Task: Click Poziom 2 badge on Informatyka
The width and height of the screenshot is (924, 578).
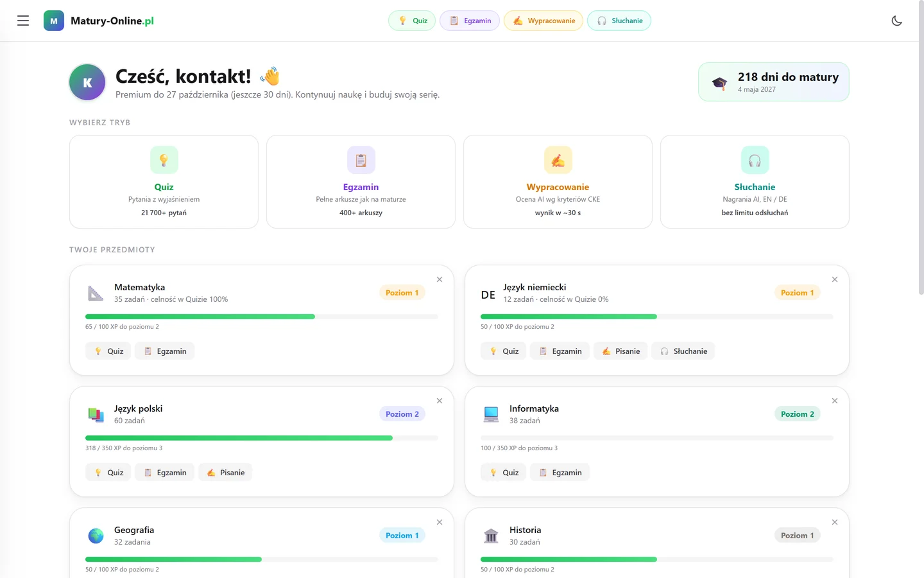Action: click(x=797, y=414)
